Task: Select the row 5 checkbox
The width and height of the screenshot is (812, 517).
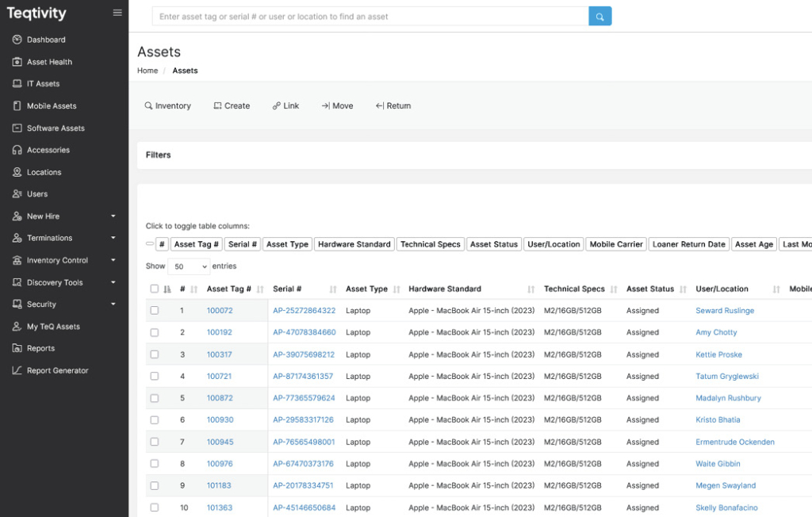Action: click(155, 398)
